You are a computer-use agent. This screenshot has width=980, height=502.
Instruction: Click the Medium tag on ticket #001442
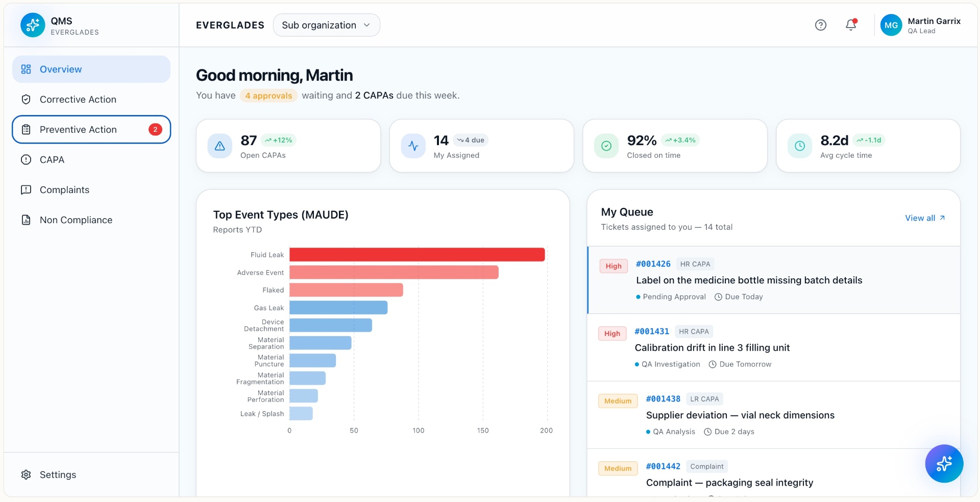click(x=618, y=468)
